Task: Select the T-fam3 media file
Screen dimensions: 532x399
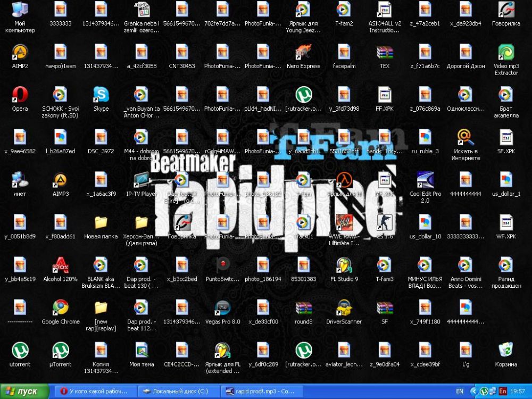Action: 385,265
